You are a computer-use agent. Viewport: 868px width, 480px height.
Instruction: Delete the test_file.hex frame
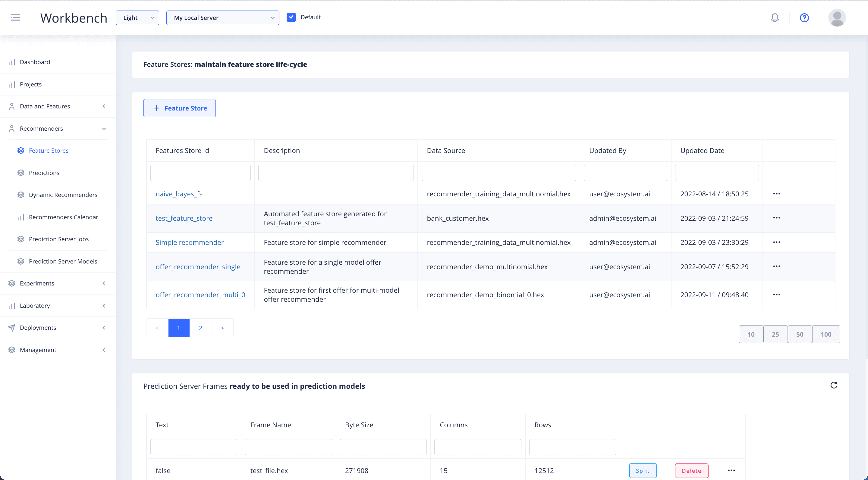pos(691,470)
